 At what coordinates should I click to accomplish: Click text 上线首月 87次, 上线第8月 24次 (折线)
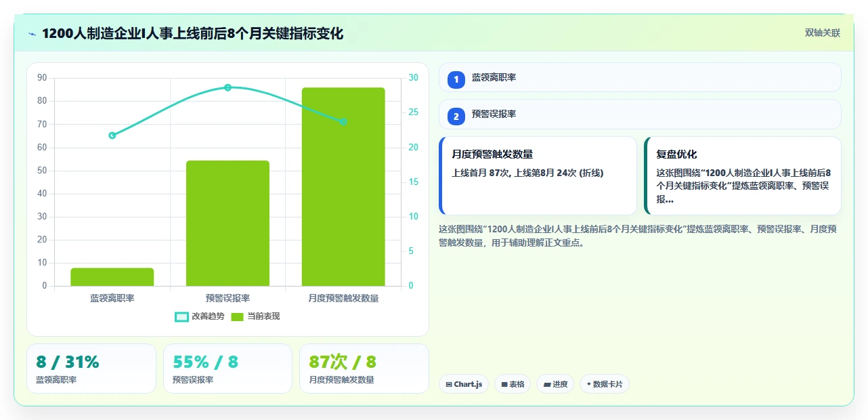(527, 173)
